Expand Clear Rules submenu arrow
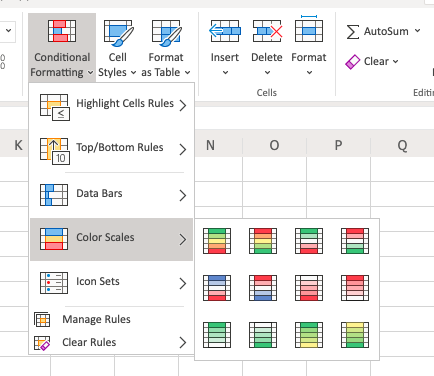The width and height of the screenshot is (434, 376). (183, 342)
